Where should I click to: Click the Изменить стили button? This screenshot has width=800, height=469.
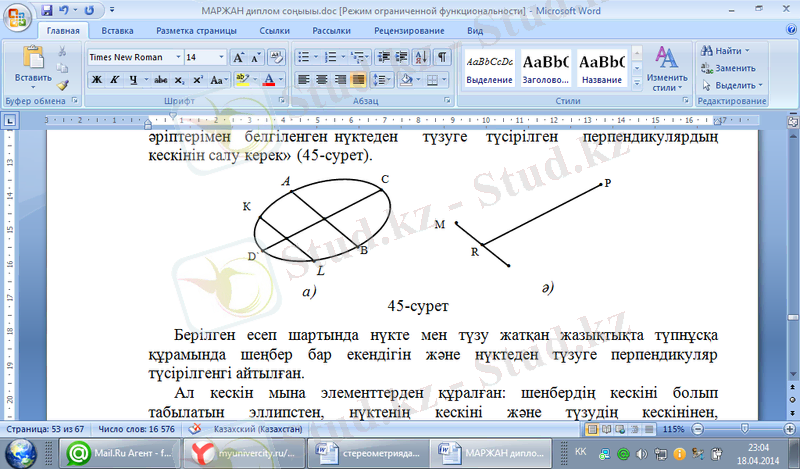point(666,70)
